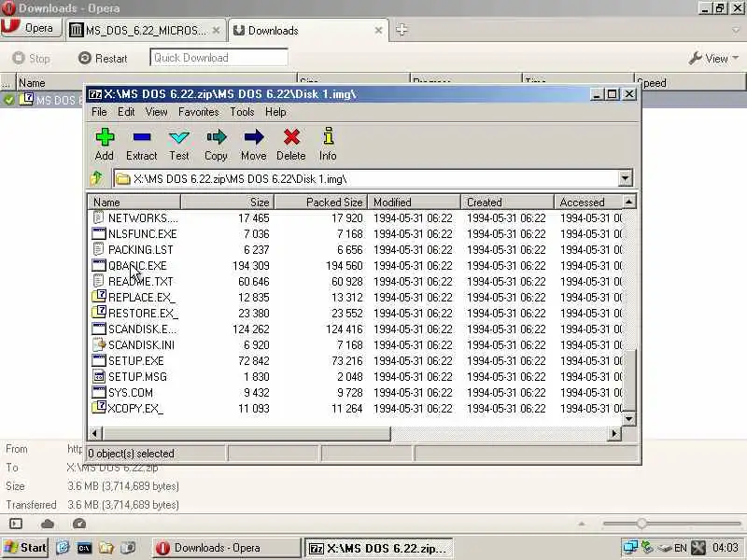Click the Quick Download input field
This screenshot has height=560, width=747.
click(218, 58)
